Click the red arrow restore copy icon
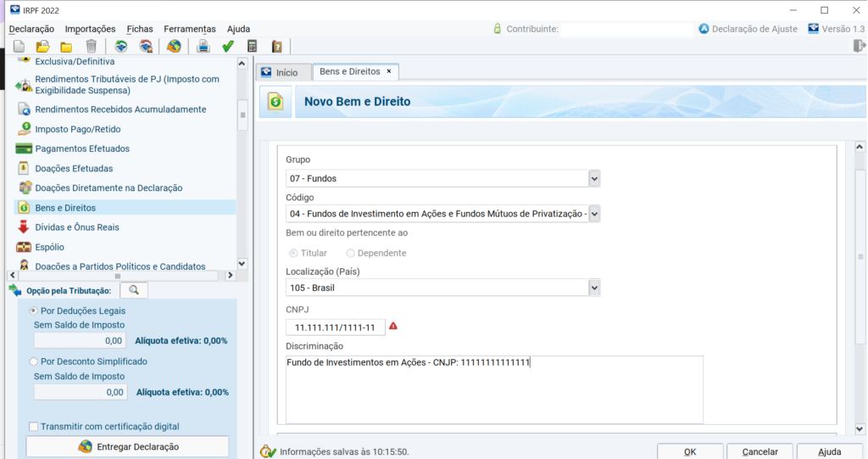The image size is (868, 459). click(x=146, y=47)
